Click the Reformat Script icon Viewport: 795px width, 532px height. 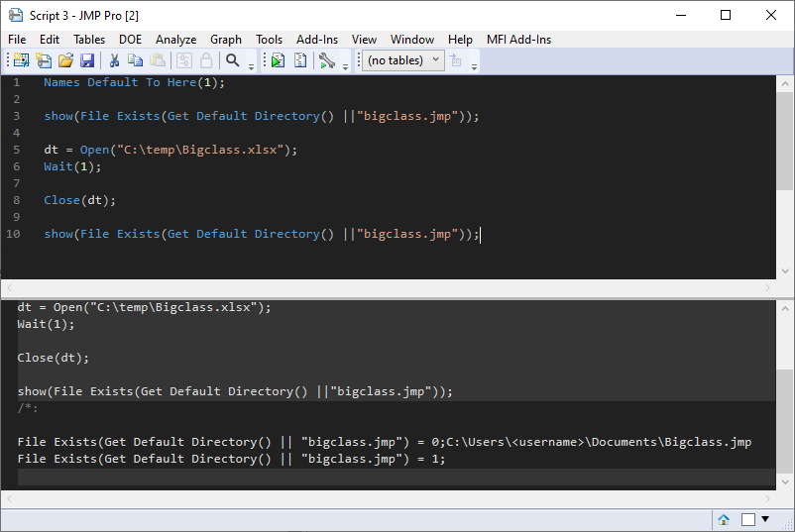coord(300,60)
